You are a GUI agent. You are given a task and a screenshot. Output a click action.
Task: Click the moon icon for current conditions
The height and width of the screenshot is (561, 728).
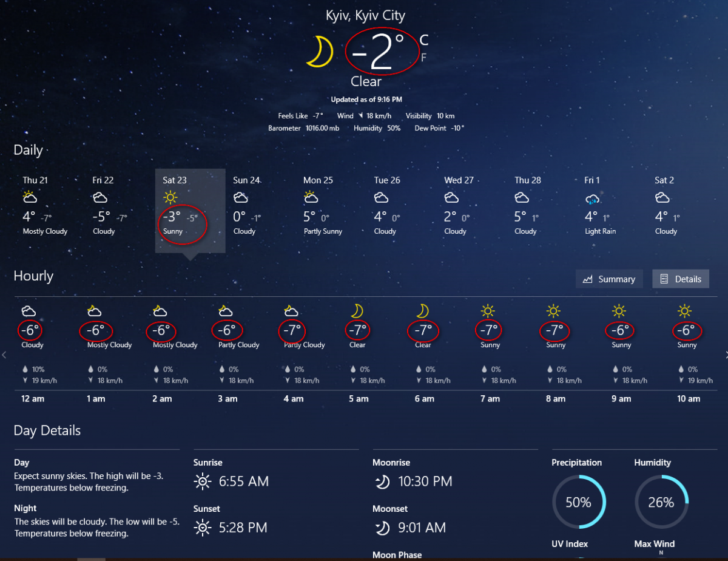(319, 51)
